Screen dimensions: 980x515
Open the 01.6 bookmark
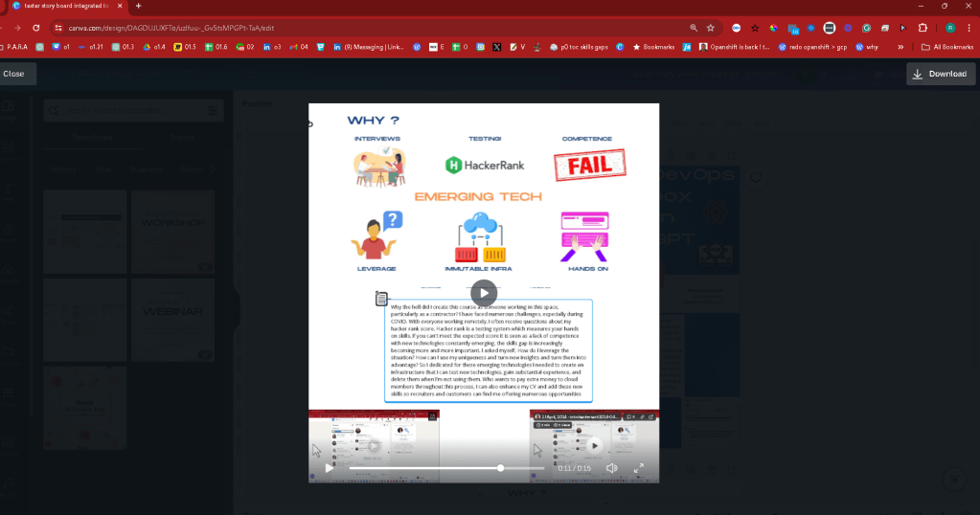[x=217, y=47]
